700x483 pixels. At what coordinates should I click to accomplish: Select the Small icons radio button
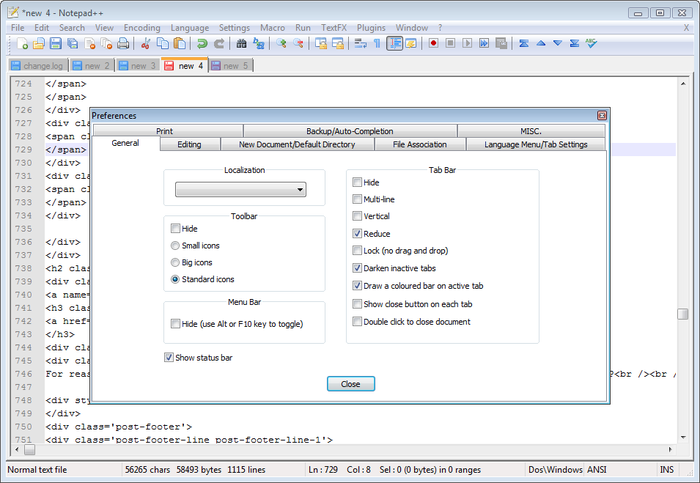coord(175,246)
